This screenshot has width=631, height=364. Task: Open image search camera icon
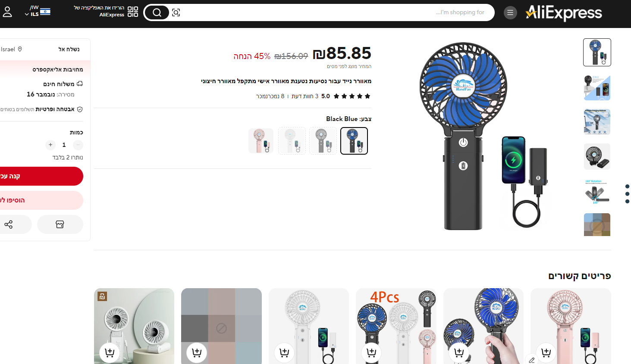click(176, 12)
